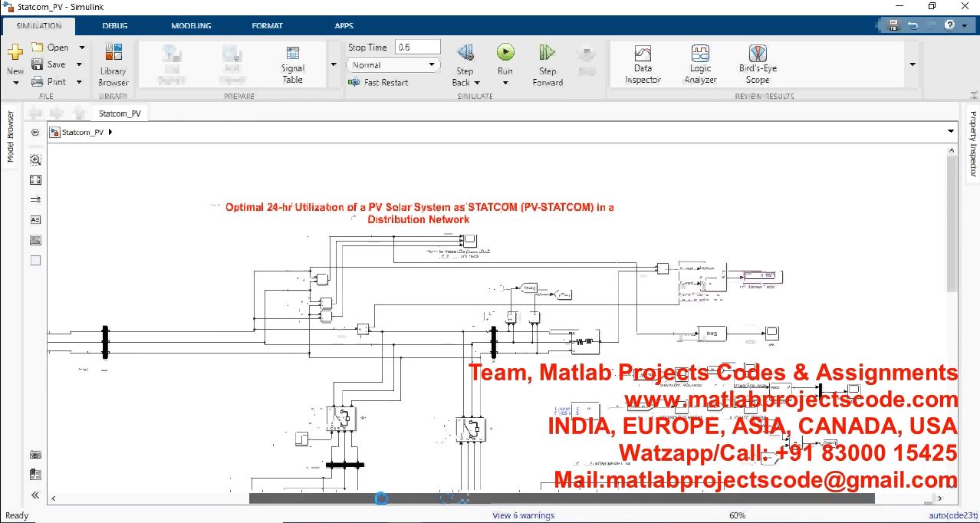
Task: Switch to the DEBUG tab
Action: (115, 25)
